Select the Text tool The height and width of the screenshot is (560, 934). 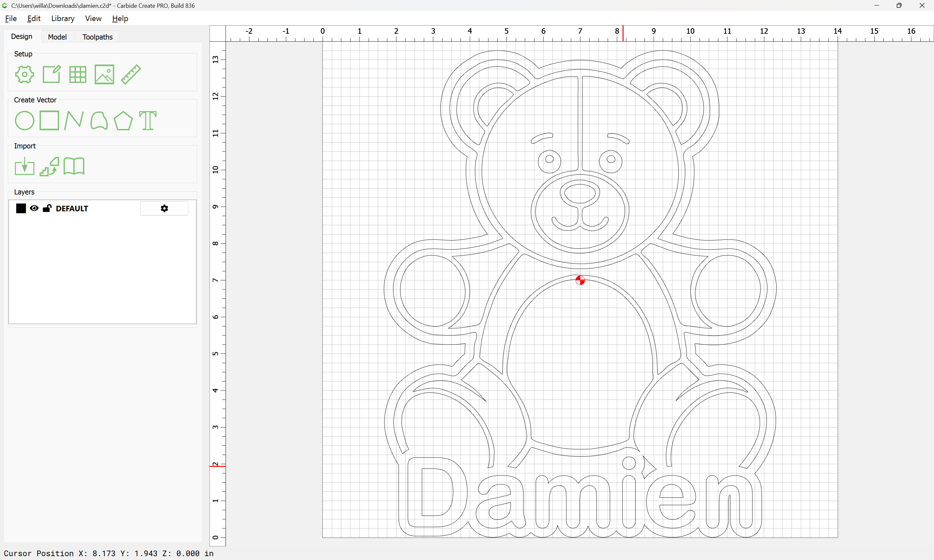tap(148, 121)
